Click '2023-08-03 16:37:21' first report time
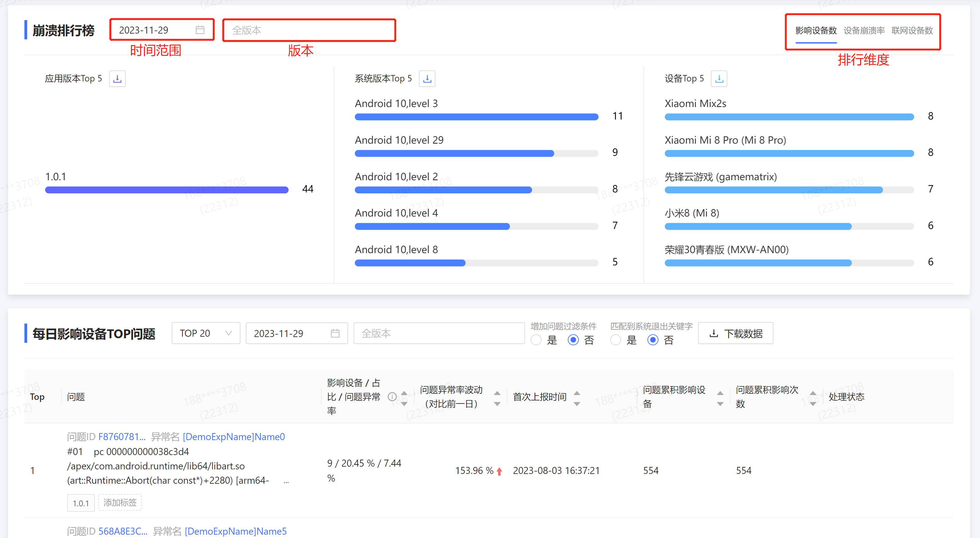Image resolution: width=980 pixels, height=538 pixels. pos(556,471)
